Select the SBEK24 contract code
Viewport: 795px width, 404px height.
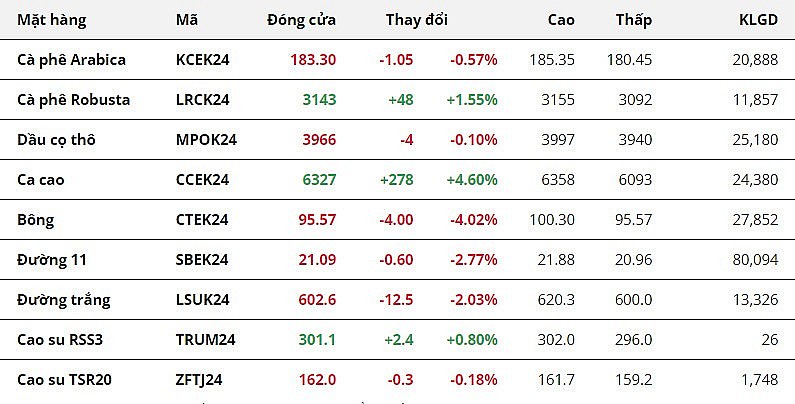click(201, 260)
